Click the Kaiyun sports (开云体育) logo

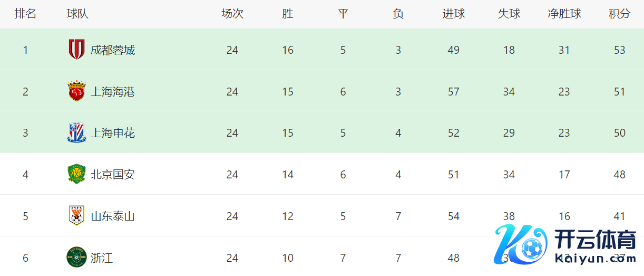coord(565,244)
